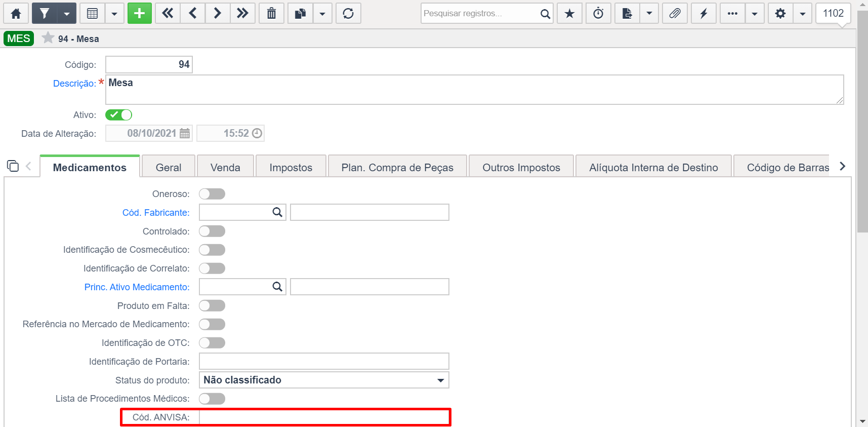The height and width of the screenshot is (427, 868).
Task: Expand the filter dropdown arrow
Action: [x=67, y=13]
